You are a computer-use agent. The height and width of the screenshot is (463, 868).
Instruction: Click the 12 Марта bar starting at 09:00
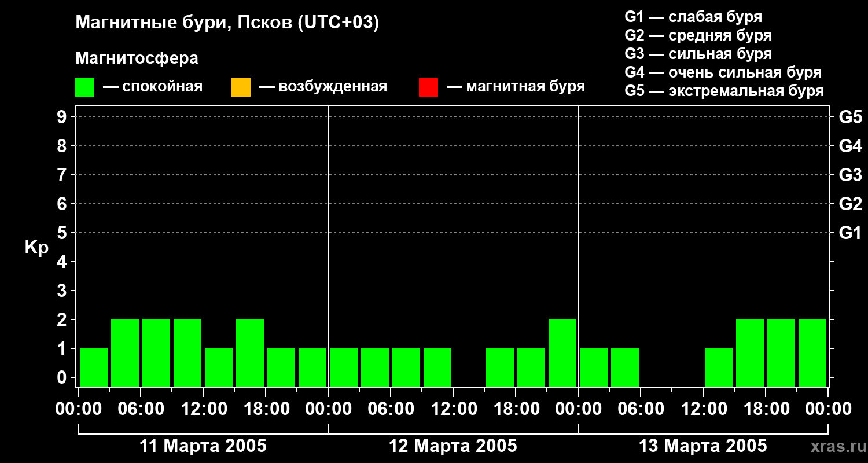pyautogui.click(x=437, y=367)
